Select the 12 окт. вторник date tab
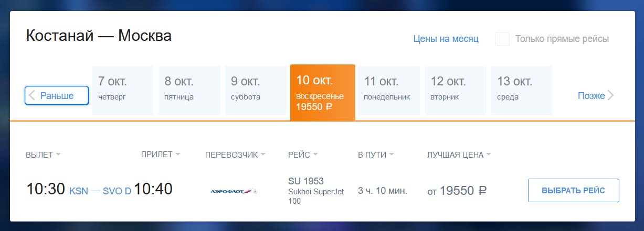This screenshot has height=231, width=644. click(456, 91)
